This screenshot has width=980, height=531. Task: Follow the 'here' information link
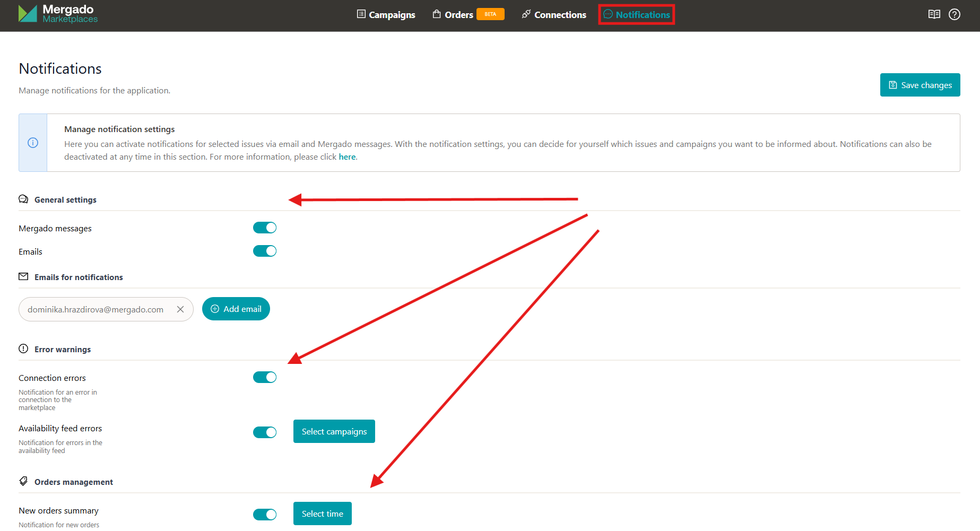347,157
